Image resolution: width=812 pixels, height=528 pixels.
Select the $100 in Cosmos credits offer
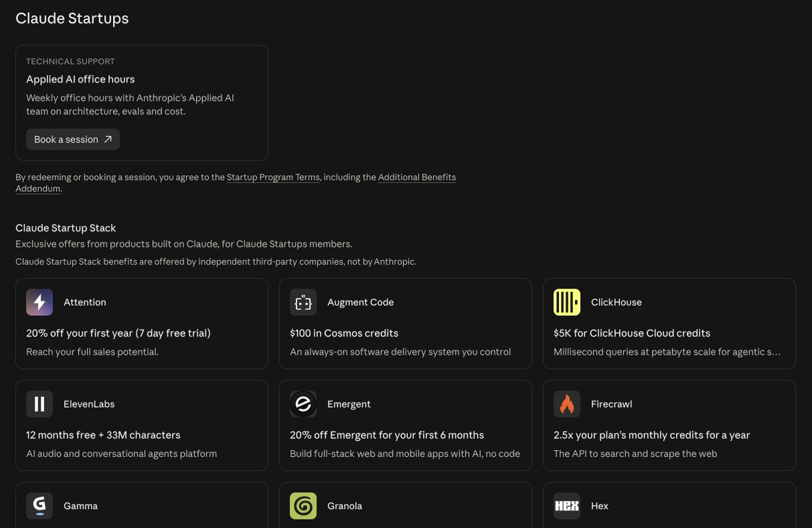click(344, 333)
